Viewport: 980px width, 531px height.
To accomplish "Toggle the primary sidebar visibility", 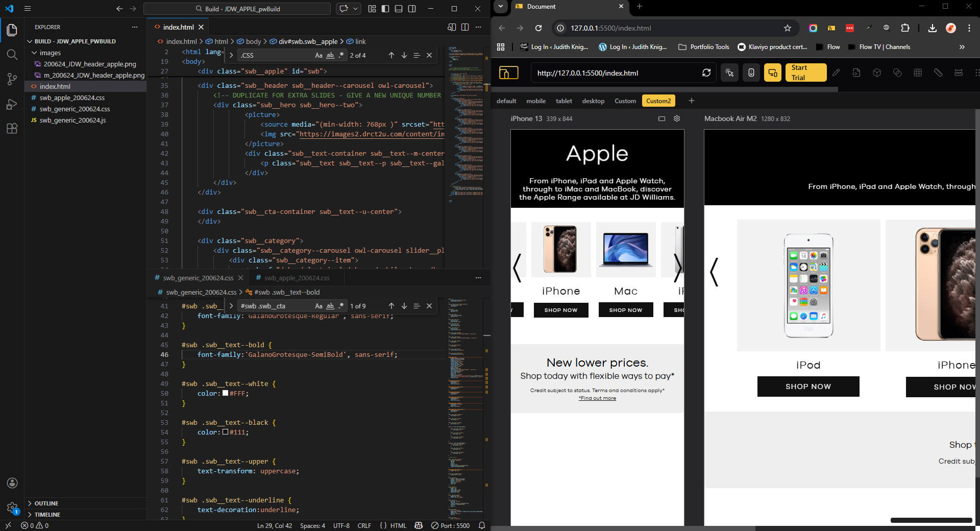I will pos(385,9).
